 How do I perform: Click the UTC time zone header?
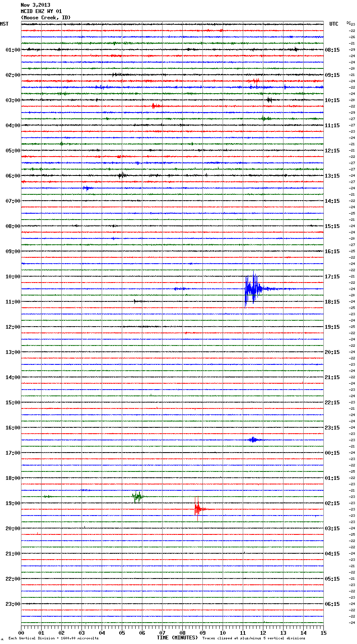click(334, 24)
